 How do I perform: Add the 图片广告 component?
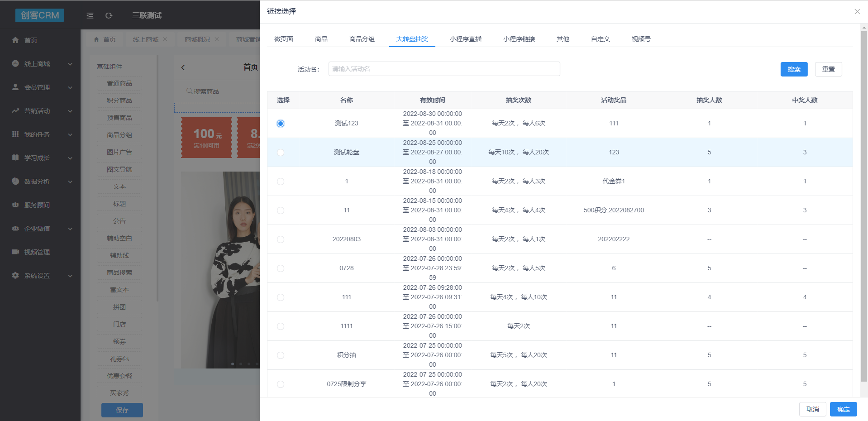click(119, 152)
